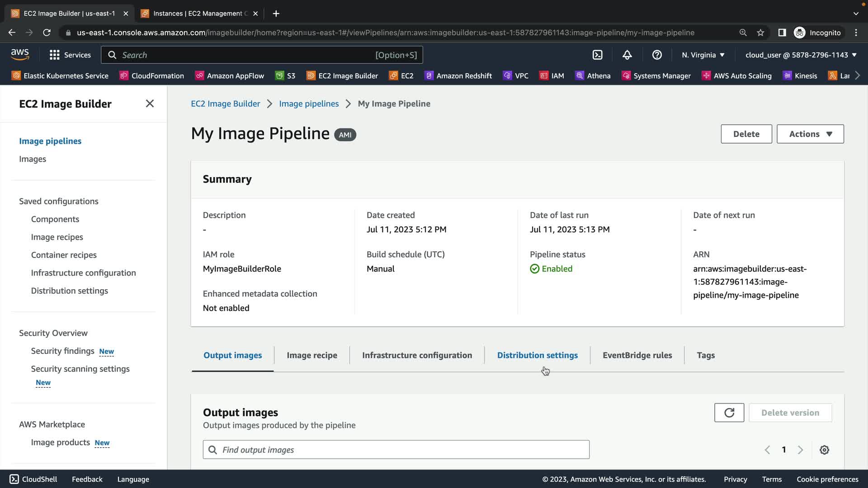Open the N. Virginia region selector

(703, 55)
